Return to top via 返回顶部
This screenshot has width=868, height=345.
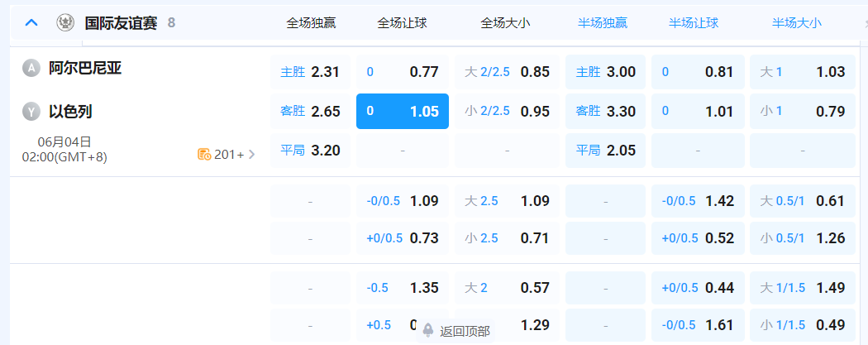465,331
